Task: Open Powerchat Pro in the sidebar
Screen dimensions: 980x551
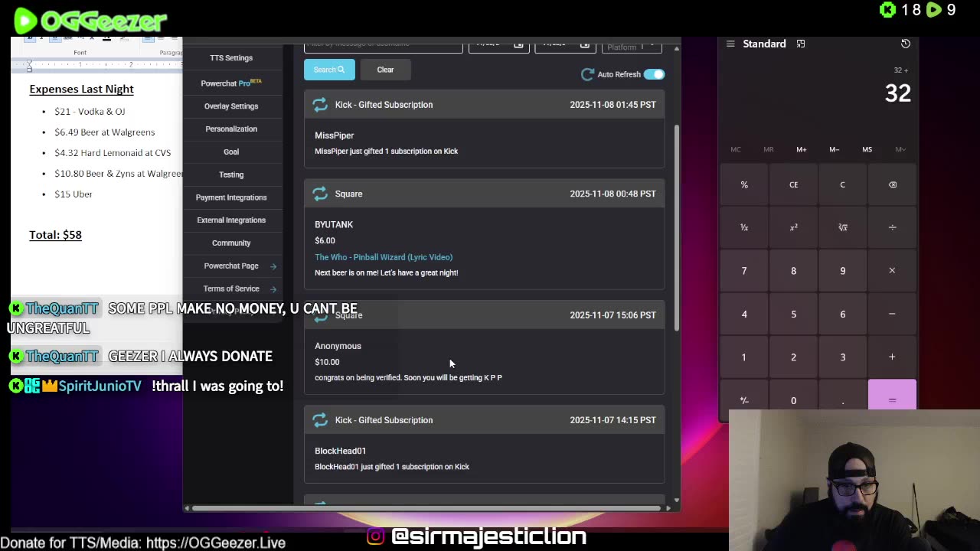Action: (231, 83)
